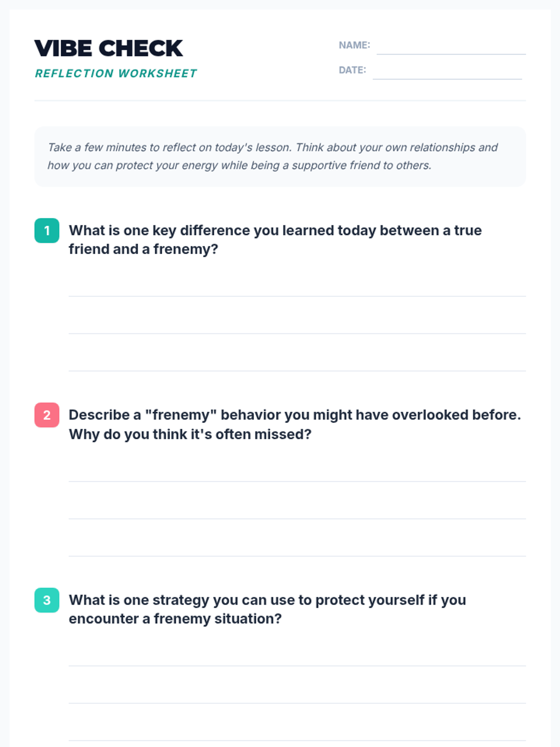This screenshot has width=560, height=747.
Task: Click the Reflection Worksheet subtitle
Action: tap(116, 73)
